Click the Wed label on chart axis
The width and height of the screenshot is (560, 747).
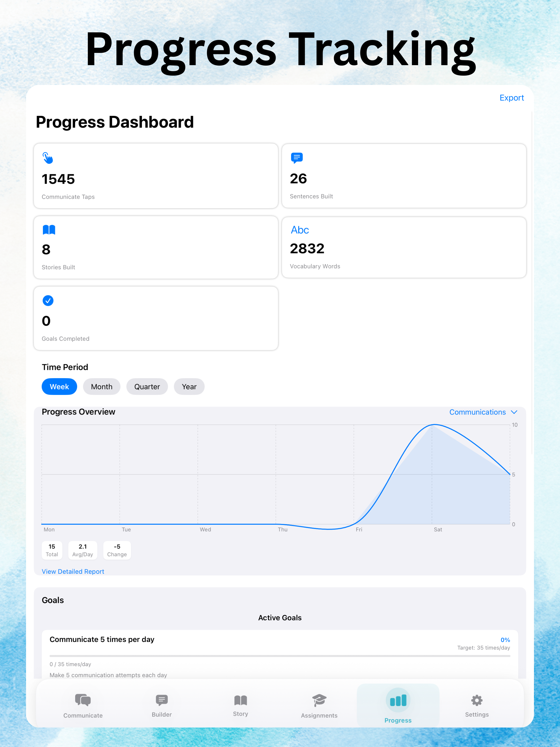205,530
